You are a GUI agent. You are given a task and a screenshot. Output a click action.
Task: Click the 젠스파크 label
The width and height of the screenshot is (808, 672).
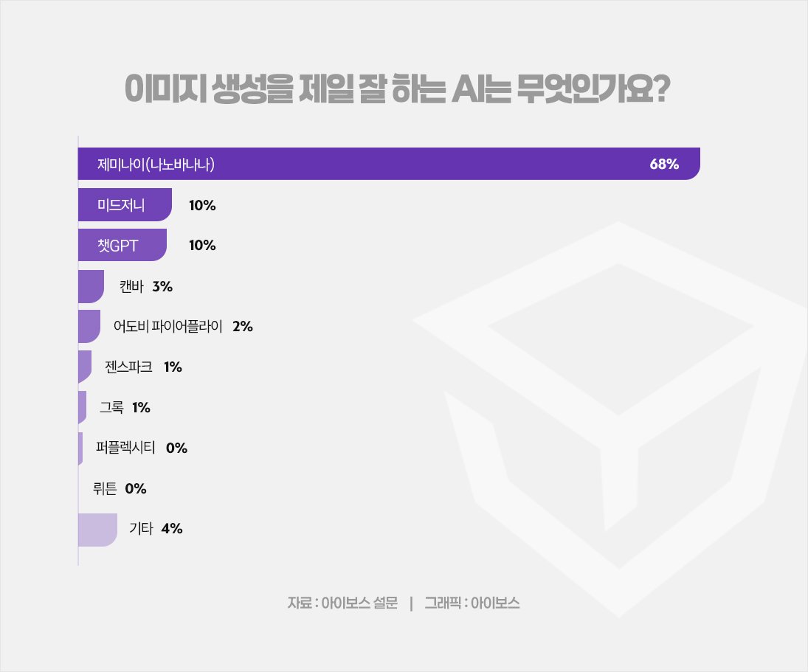pos(129,367)
